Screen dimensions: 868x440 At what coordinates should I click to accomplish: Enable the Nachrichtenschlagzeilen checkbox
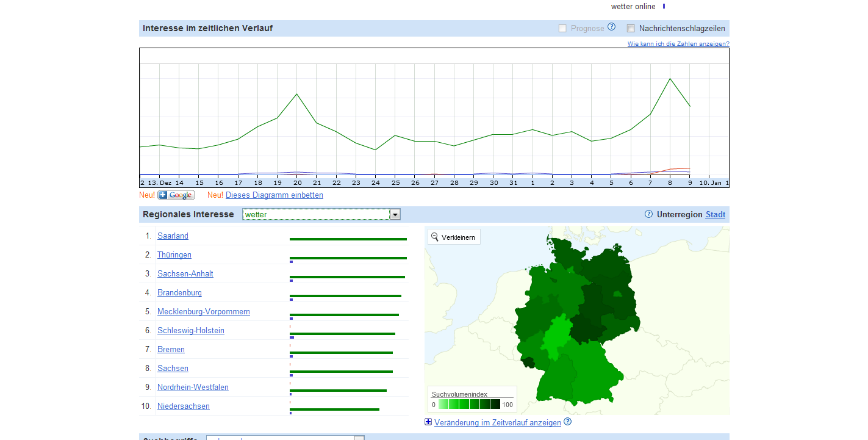tap(631, 29)
